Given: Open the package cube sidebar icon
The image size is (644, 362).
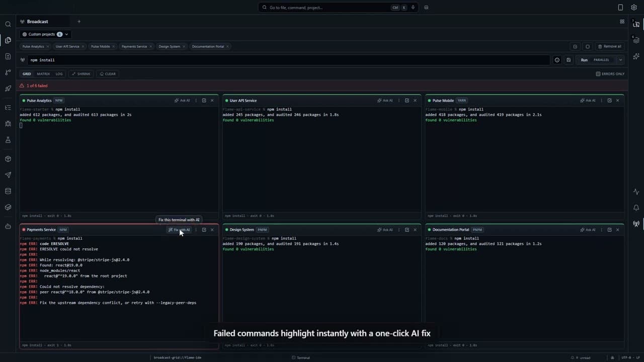Looking at the screenshot, I should pyautogui.click(x=8, y=159).
